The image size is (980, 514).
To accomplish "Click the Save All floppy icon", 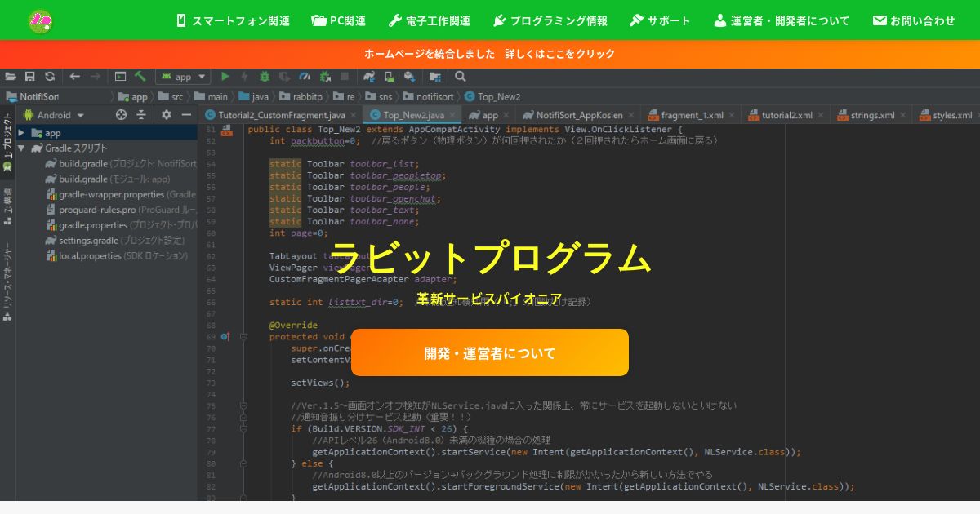I will (30, 77).
